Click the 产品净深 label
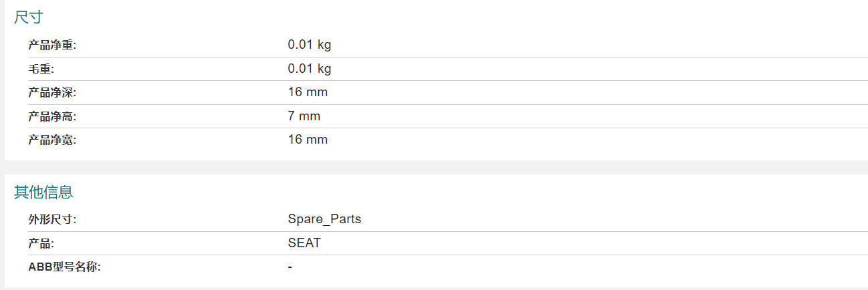Screen dimensions: 868x290 [53, 93]
